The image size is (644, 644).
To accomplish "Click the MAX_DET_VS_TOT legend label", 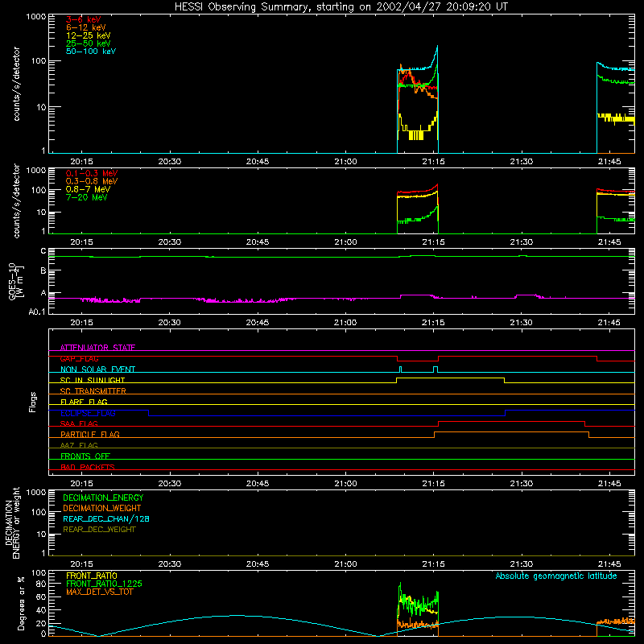I will (x=99, y=592).
